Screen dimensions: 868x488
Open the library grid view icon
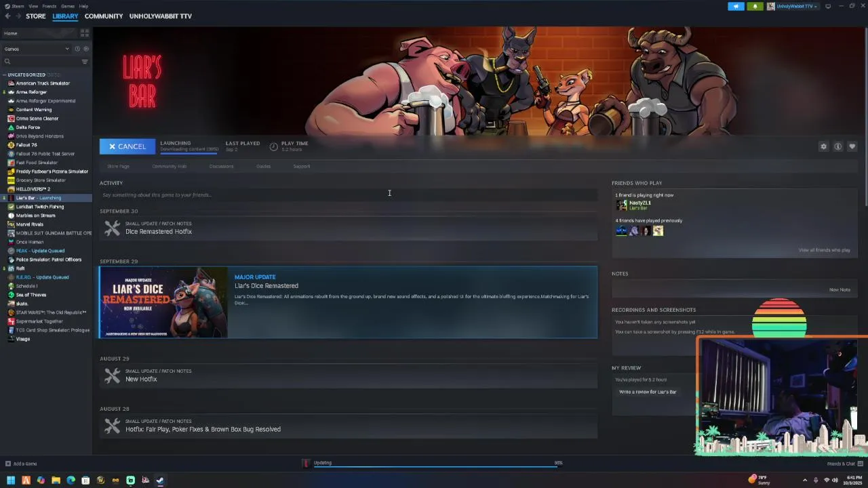coord(85,33)
